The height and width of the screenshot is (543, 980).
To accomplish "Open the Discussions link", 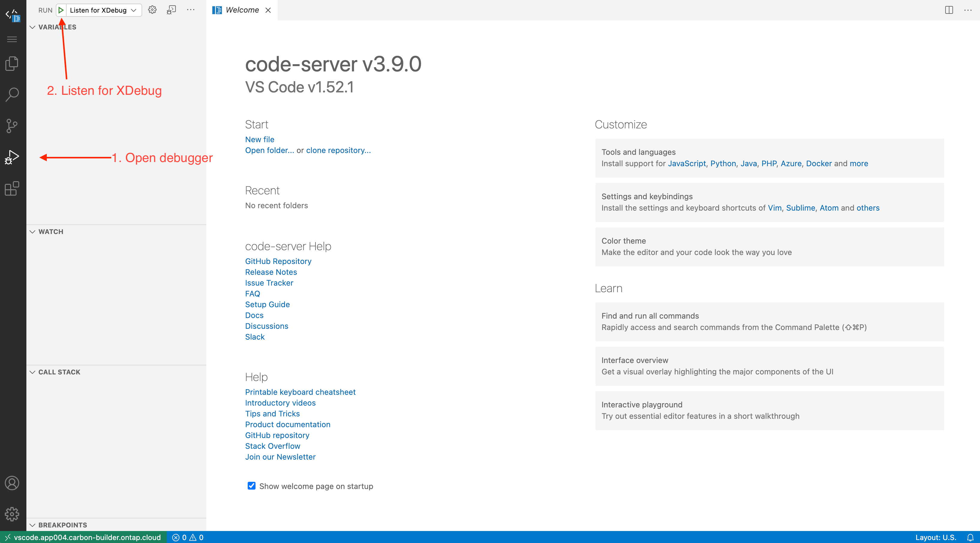I will 266,326.
